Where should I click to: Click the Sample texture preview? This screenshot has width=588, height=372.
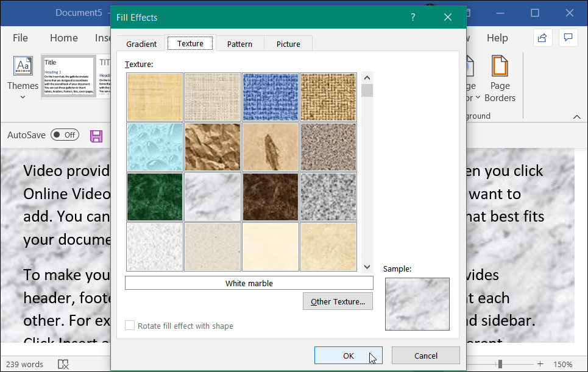(417, 304)
